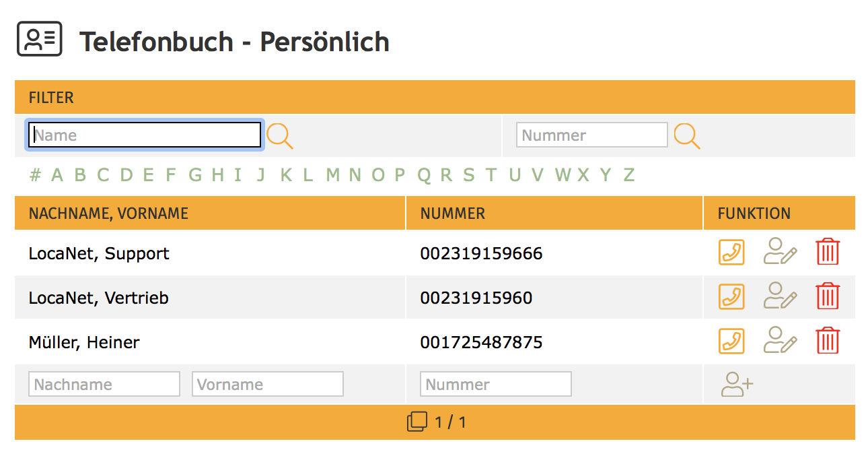Remove LocaNet Vertrieb with the trash icon
This screenshot has height=458, width=868.
pos(828,297)
